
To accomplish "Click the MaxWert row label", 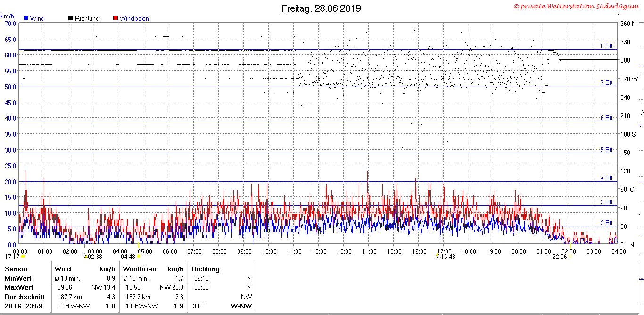I will (19, 287).
